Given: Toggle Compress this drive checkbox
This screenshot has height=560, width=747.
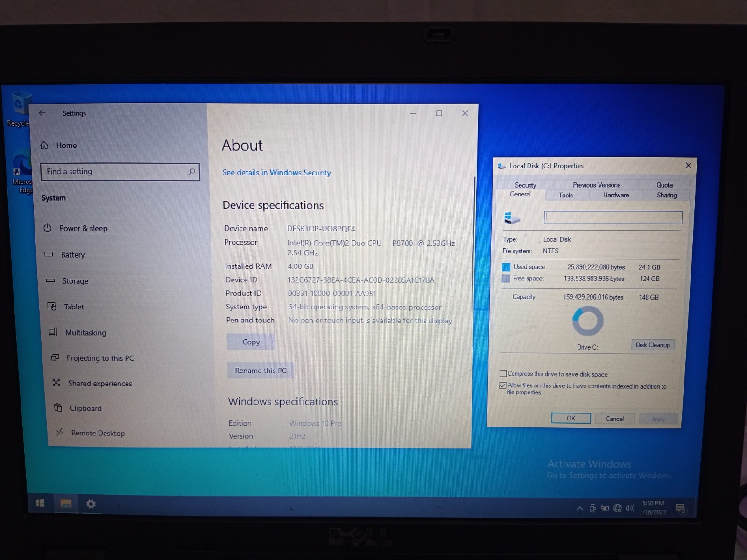Looking at the screenshot, I should [503, 373].
